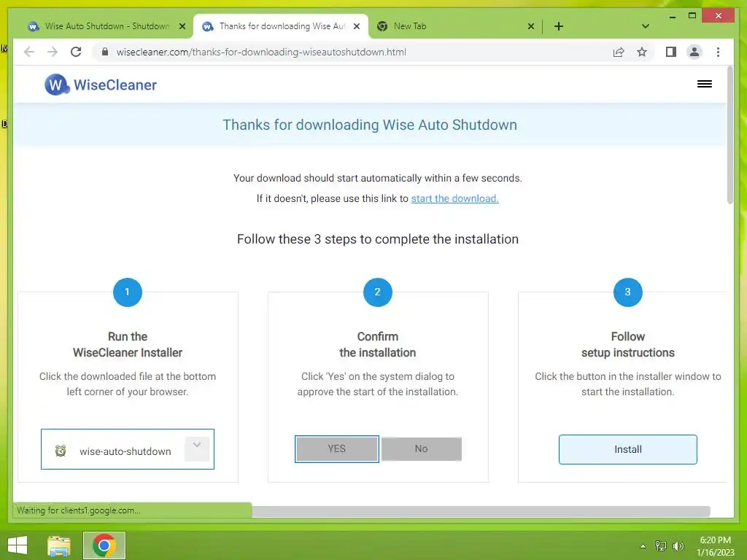Open the volume speaker icon
Image resolution: width=747 pixels, height=560 pixels.
pos(678,545)
